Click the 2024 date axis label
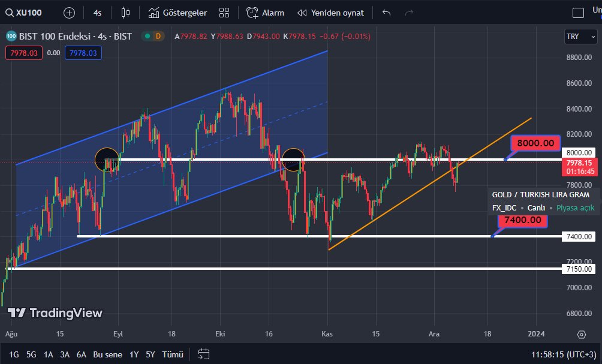Viewport: 602px width, 364px height. click(x=536, y=333)
